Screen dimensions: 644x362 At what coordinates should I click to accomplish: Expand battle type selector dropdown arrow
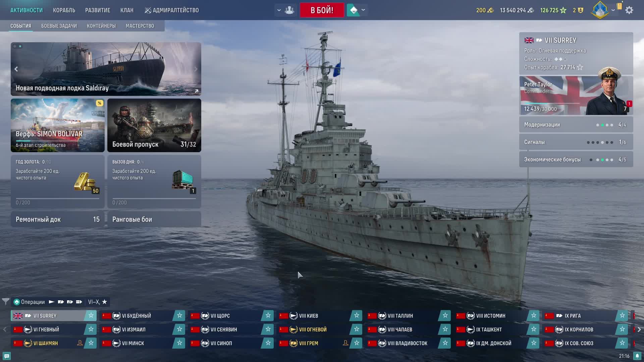coord(363,10)
